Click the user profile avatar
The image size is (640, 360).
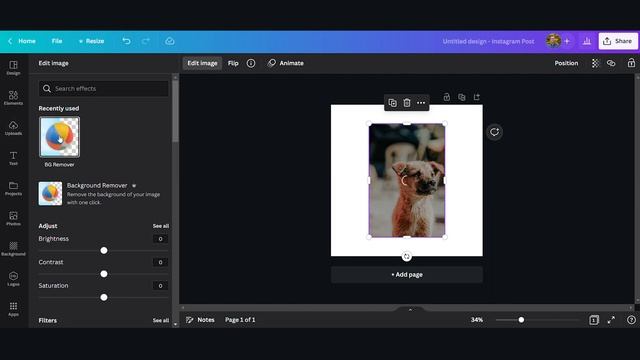[553, 41]
